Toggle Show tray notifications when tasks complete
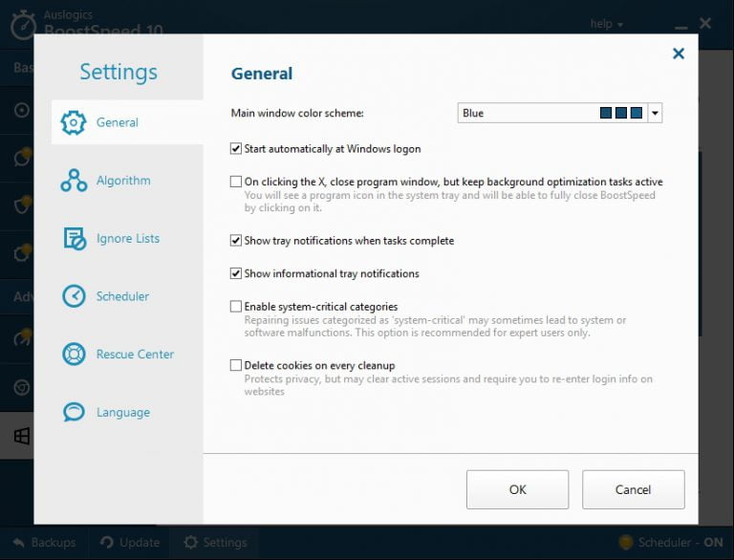Viewport: 734px width, 560px height. [236, 241]
